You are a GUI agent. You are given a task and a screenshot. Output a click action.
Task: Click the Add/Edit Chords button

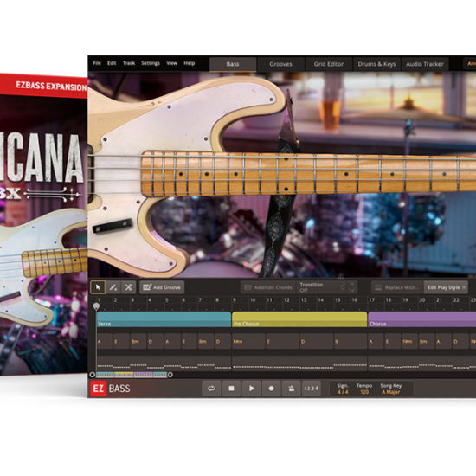pyautogui.click(x=268, y=287)
